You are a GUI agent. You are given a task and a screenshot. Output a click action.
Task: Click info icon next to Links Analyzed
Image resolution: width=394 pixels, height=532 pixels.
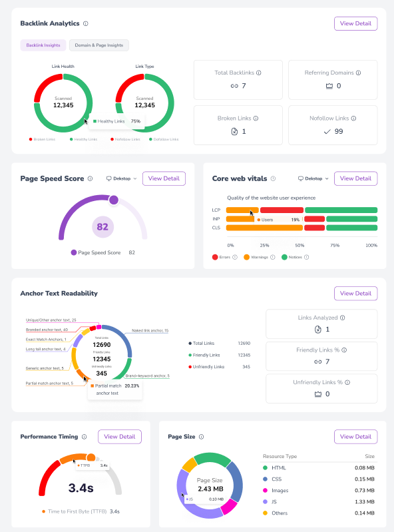pyautogui.click(x=343, y=318)
